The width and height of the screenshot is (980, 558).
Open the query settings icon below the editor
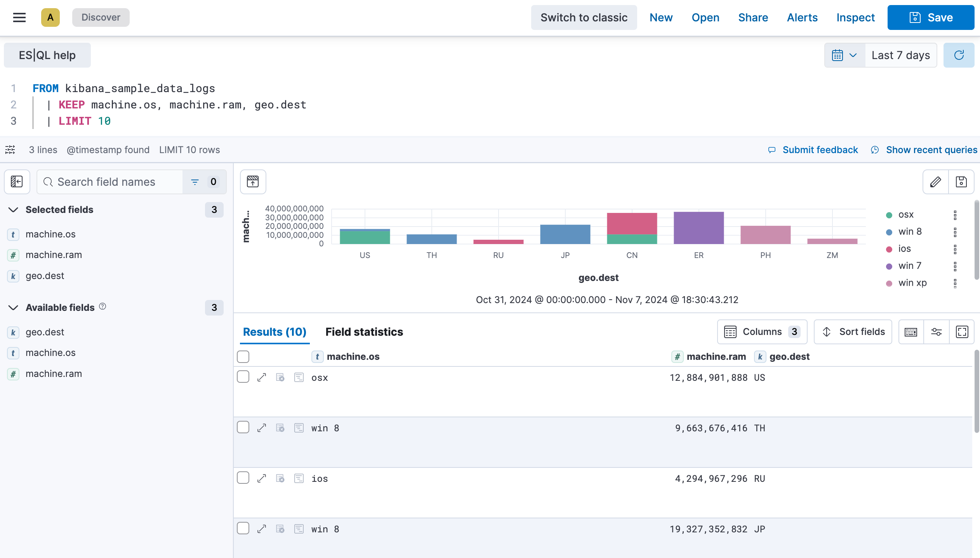[x=10, y=150]
